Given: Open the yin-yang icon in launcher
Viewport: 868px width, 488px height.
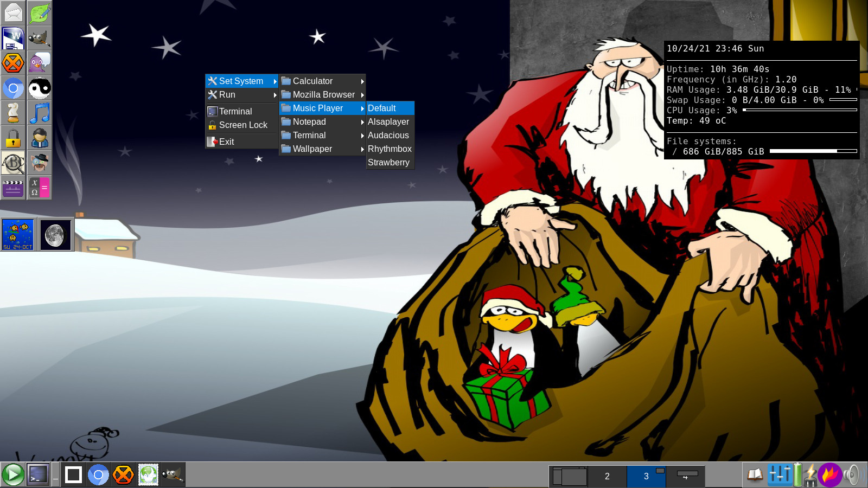Looking at the screenshot, I should [x=40, y=88].
